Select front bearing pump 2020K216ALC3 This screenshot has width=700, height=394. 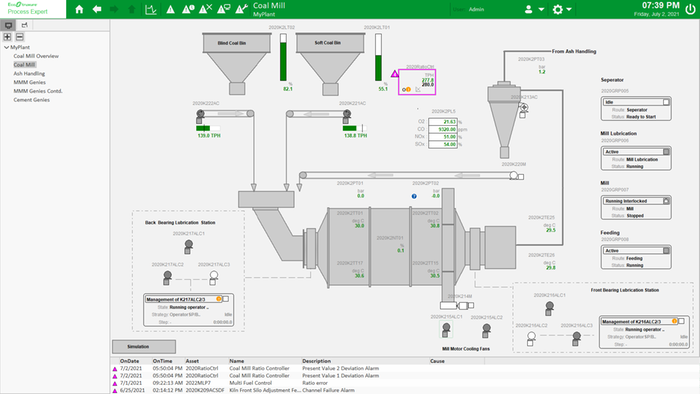(x=577, y=338)
